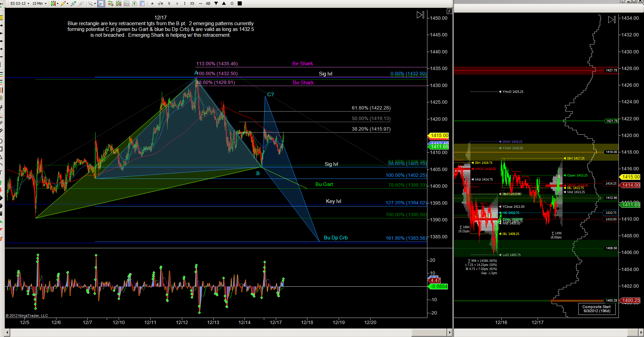Select the up triangle marker tool
Screen dimensions: 644x337
(224, 3)
